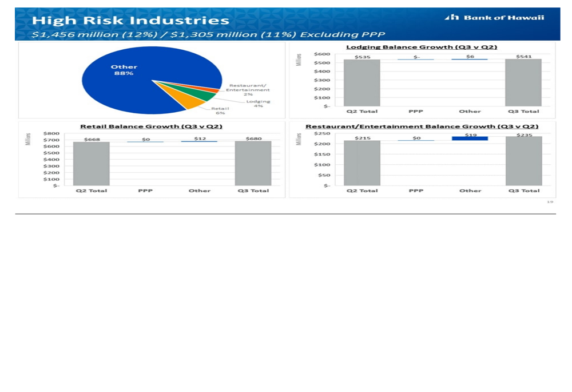
Task: Select the Q3 Total bar in Retail chart
Action: [x=253, y=163]
